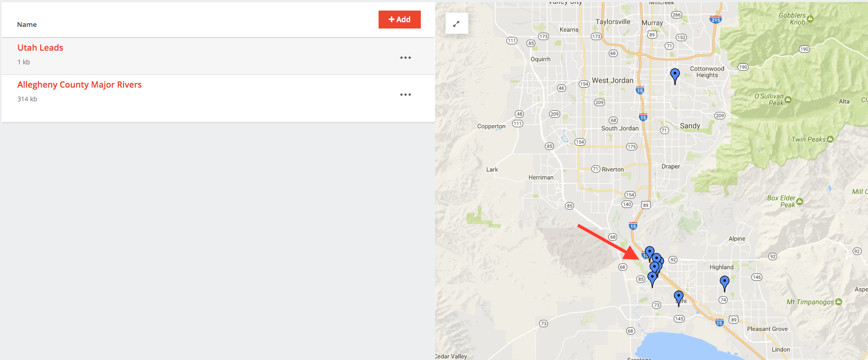The height and width of the screenshot is (360, 868).
Task: Open three-dot menu for Allegheny County Major Rivers
Action: [x=405, y=94]
